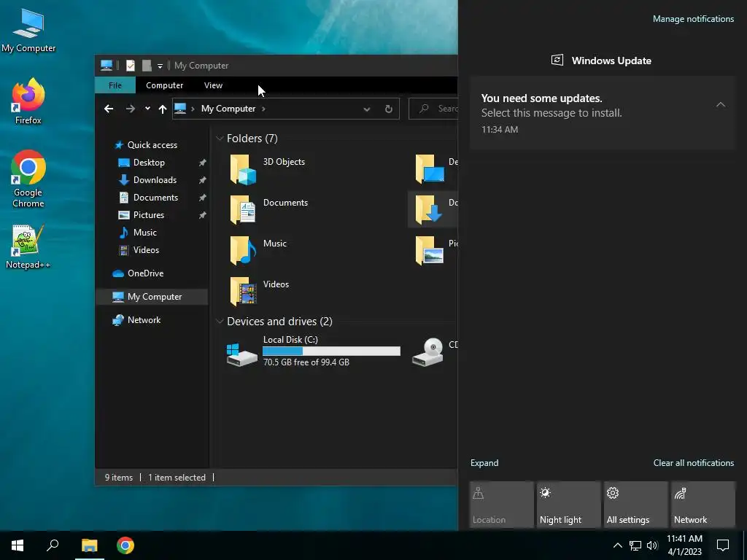The image size is (747, 560).
Task: Click pin icon next to Documents
Action: tap(202, 198)
